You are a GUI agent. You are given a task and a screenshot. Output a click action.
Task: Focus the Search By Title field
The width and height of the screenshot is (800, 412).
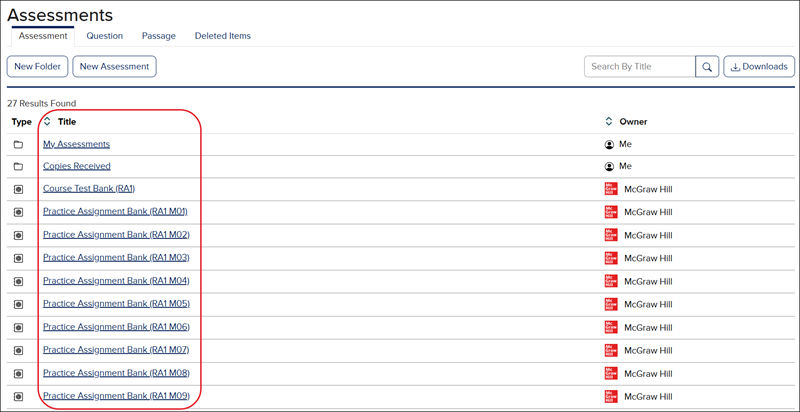639,67
